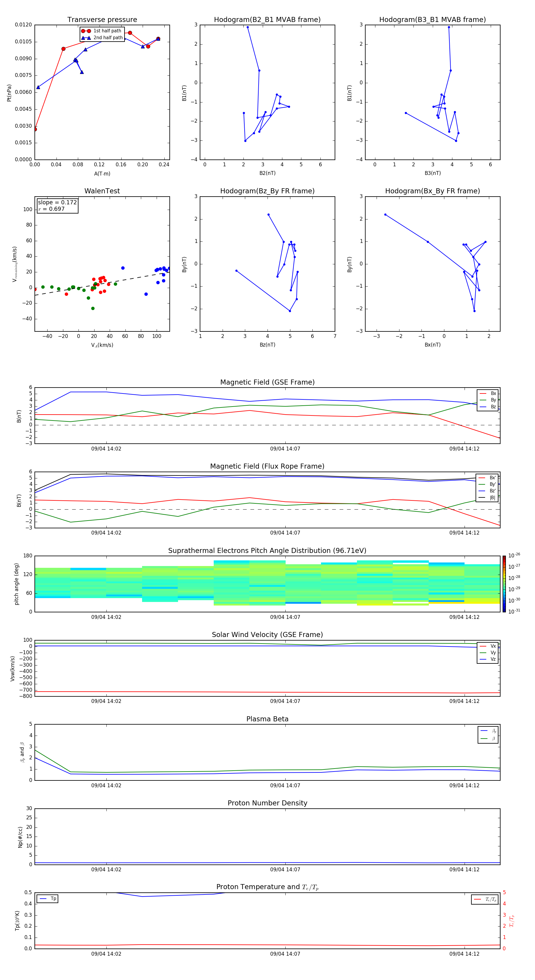The width and height of the screenshot is (535, 980).
Task: Click the "pitch angle (deg)" y-axis label
Action: coord(16,584)
